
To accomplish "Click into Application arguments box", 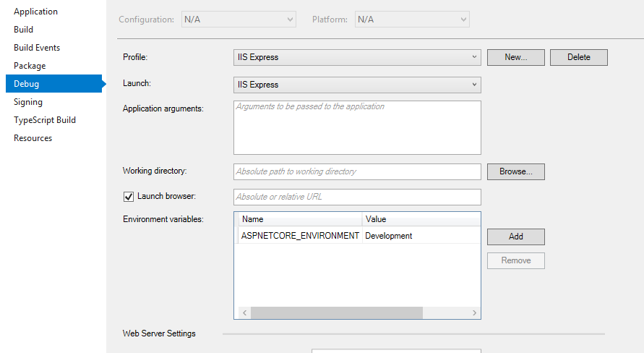I will tap(357, 128).
